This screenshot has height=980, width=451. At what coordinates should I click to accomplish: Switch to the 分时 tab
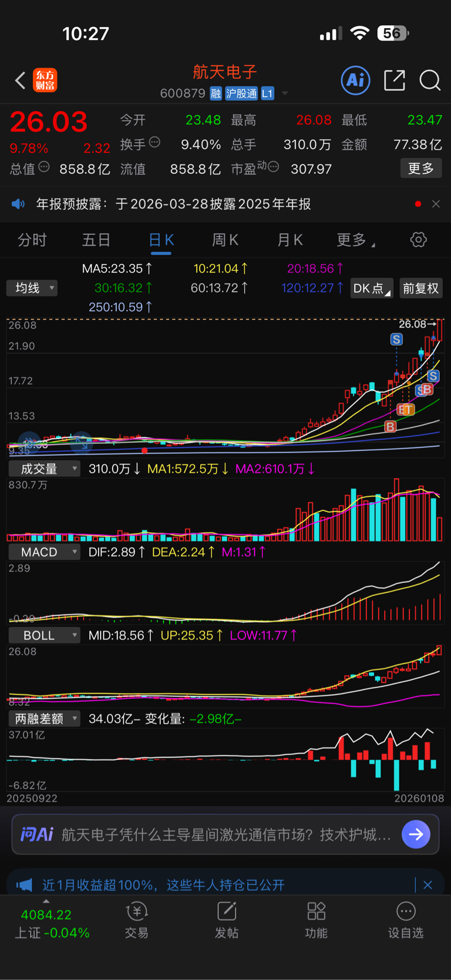click(32, 240)
